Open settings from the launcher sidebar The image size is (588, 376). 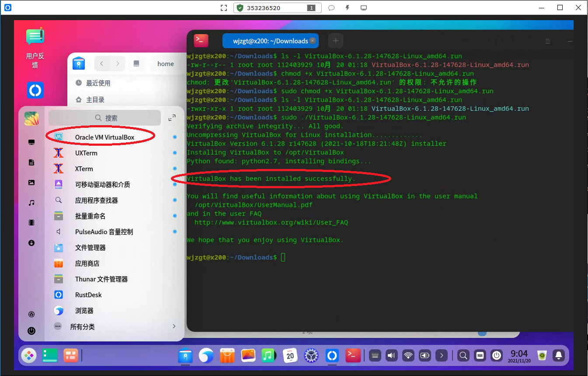pyautogui.click(x=31, y=314)
